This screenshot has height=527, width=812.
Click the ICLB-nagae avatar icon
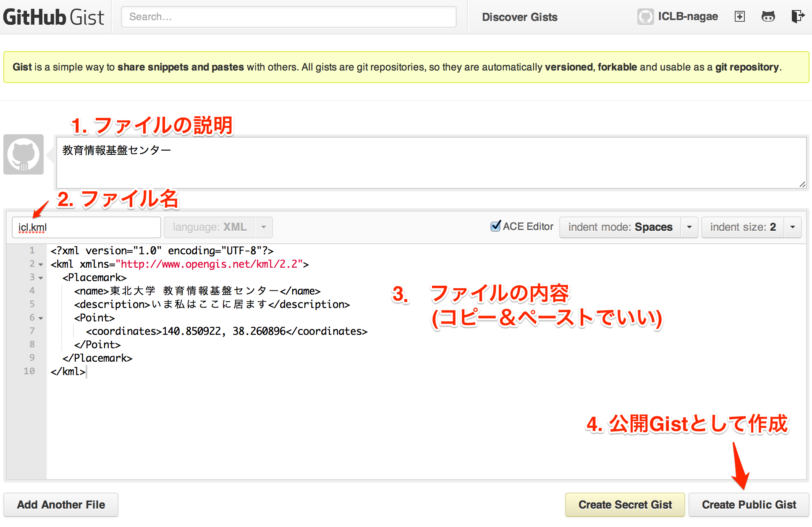point(645,17)
